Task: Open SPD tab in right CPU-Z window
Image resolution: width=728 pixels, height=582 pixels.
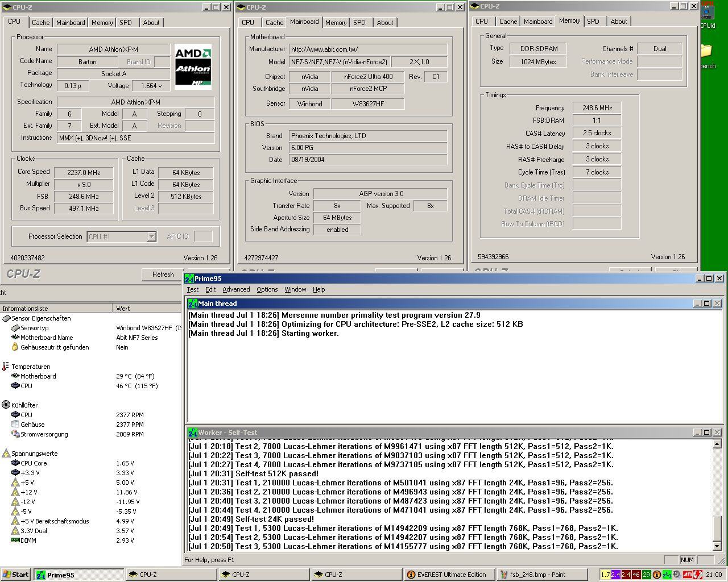Action: (x=593, y=22)
